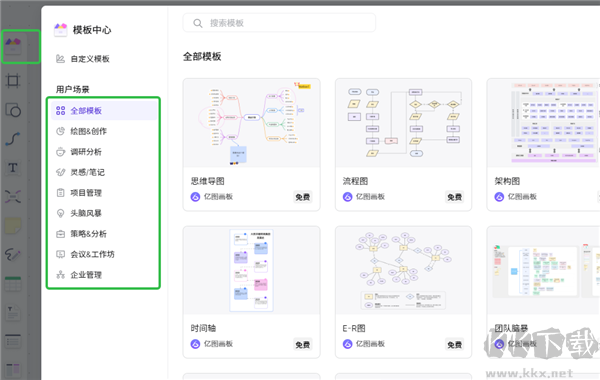Select the 策略&分析 category

pos(104,234)
